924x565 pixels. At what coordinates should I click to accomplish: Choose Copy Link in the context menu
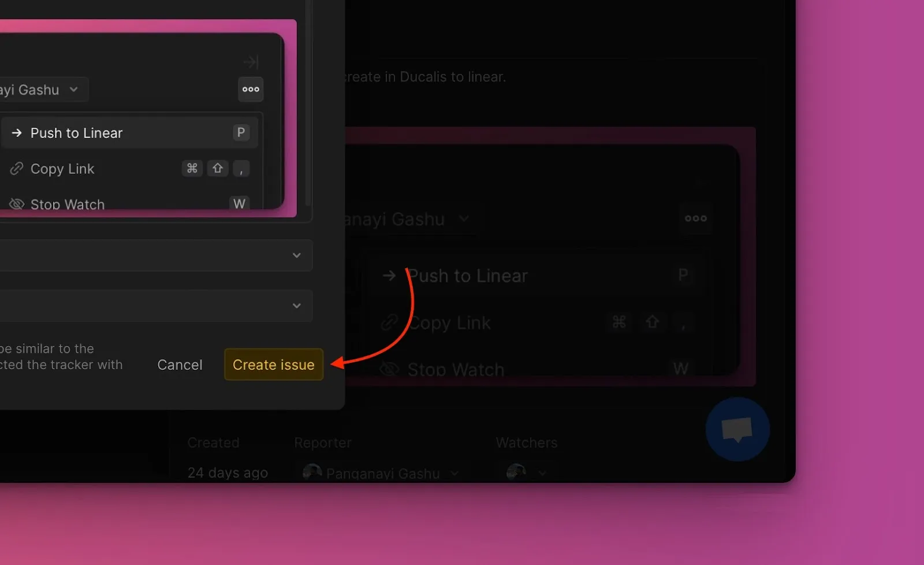[x=62, y=169]
